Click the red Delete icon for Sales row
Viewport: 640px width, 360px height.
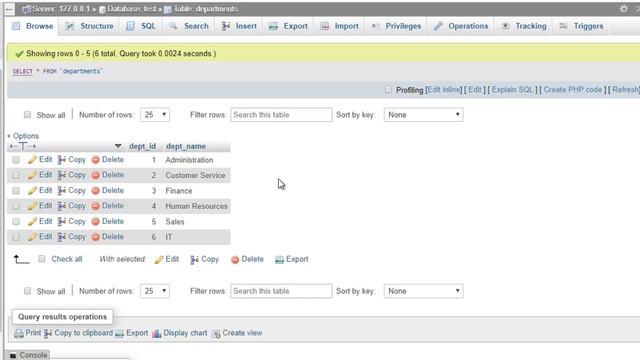click(x=96, y=222)
